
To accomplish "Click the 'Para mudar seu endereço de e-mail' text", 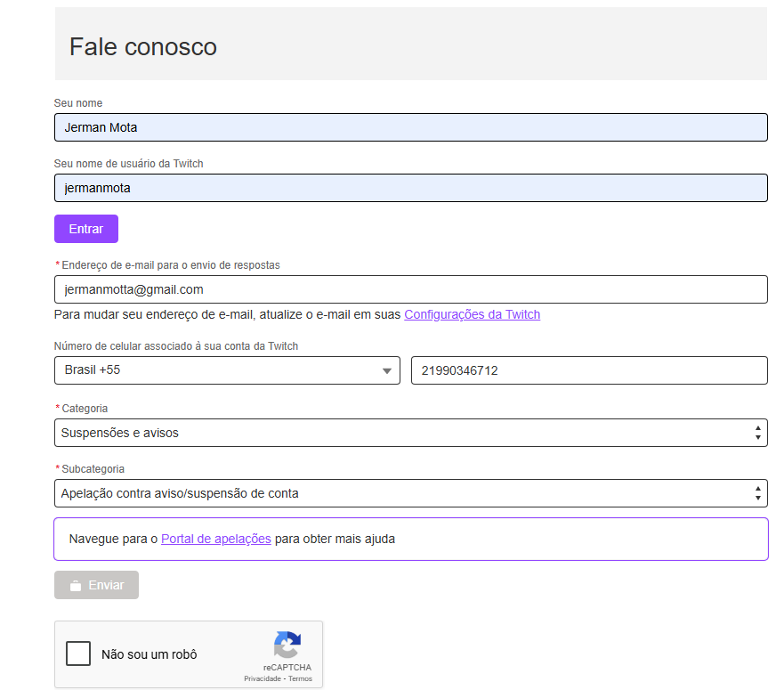I will pyautogui.click(x=228, y=314).
